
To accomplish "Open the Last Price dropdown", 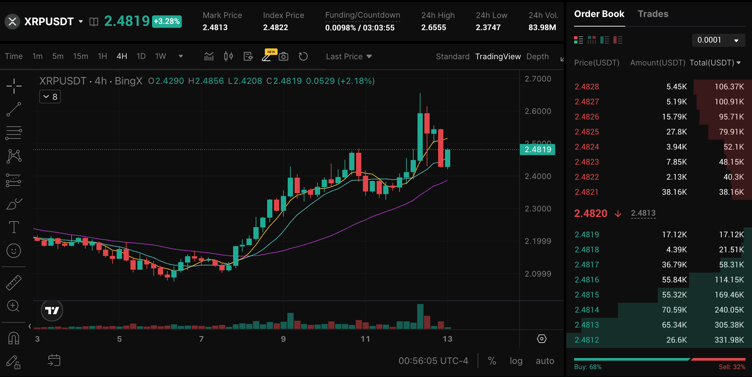I will pyautogui.click(x=349, y=57).
